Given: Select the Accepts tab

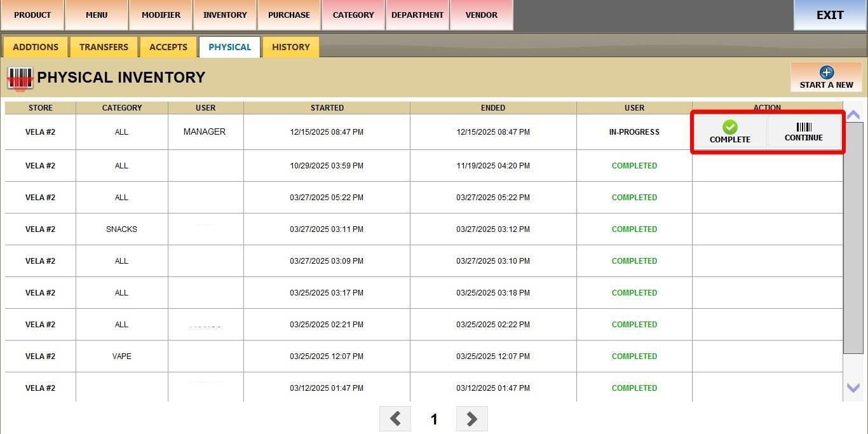Looking at the screenshot, I should coord(168,47).
